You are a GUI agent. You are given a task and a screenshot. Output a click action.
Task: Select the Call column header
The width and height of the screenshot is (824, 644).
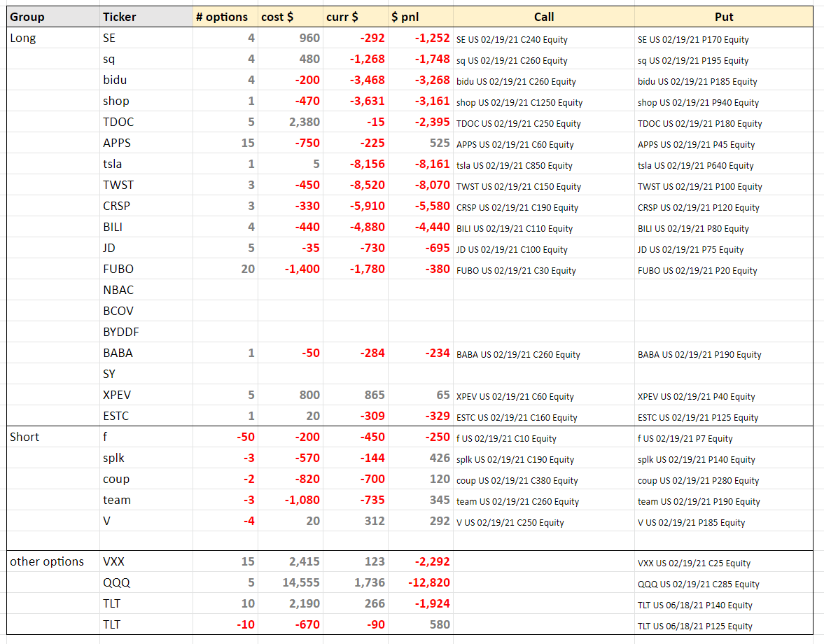coord(544,17)
